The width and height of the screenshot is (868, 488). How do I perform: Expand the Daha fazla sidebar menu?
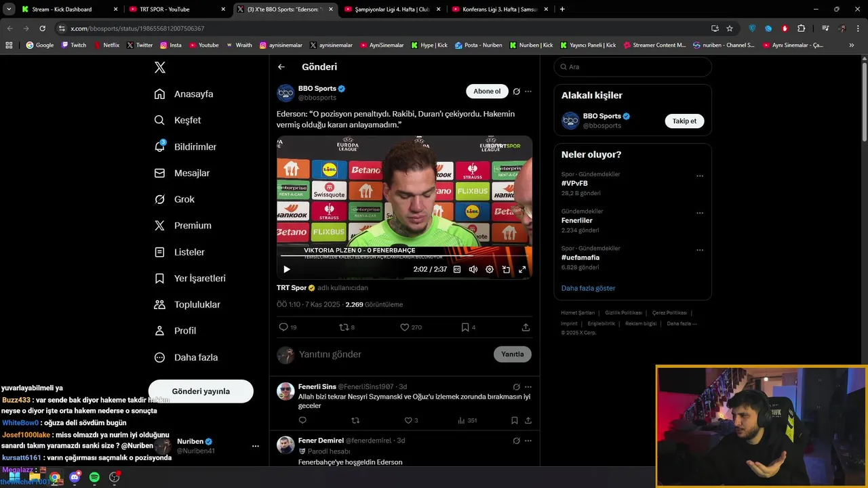(x=186, y=357)
